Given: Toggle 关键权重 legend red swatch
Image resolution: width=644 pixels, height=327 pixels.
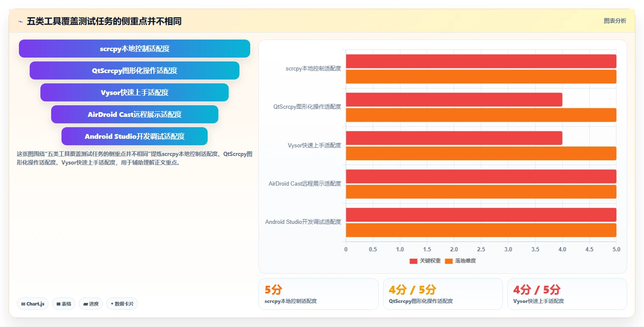Looking at the screenshot, I should tap(414, 261).
